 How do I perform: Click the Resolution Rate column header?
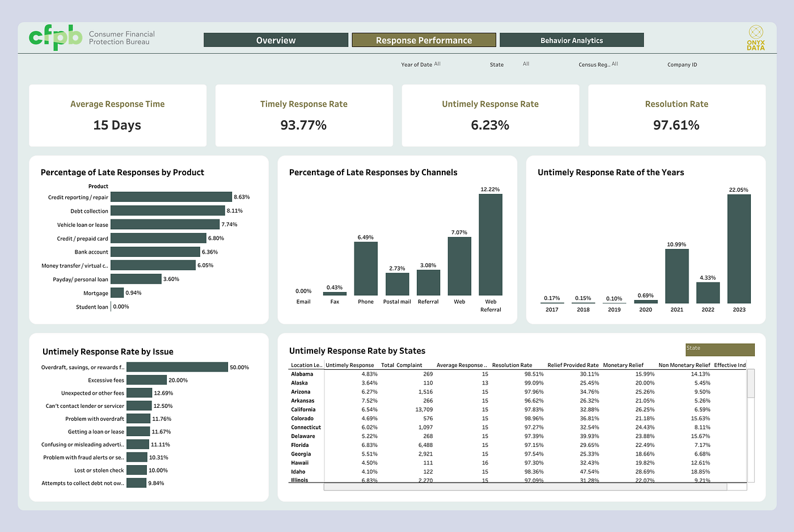point(512,365)
